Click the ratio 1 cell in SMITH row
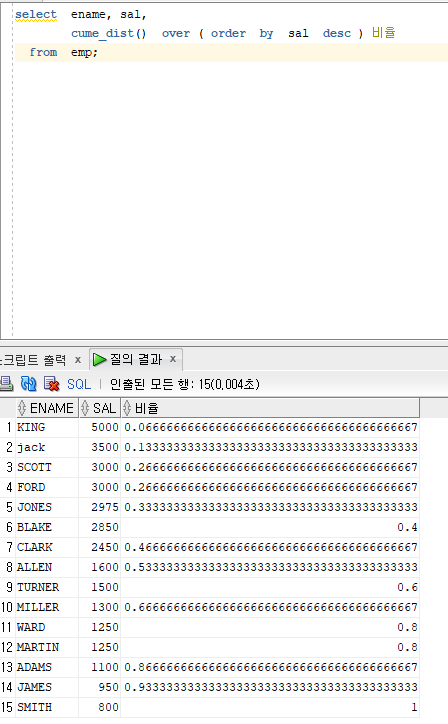 tap(271, 707)
